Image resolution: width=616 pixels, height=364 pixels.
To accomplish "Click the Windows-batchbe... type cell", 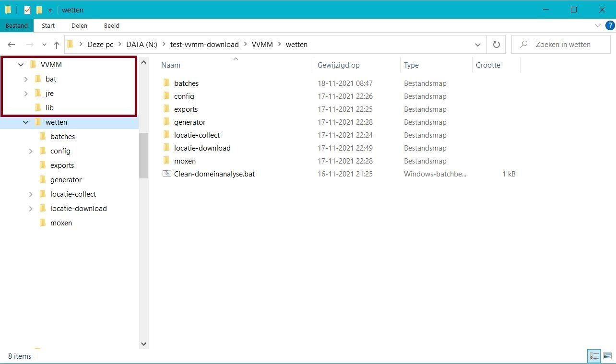I will [435, 174].
